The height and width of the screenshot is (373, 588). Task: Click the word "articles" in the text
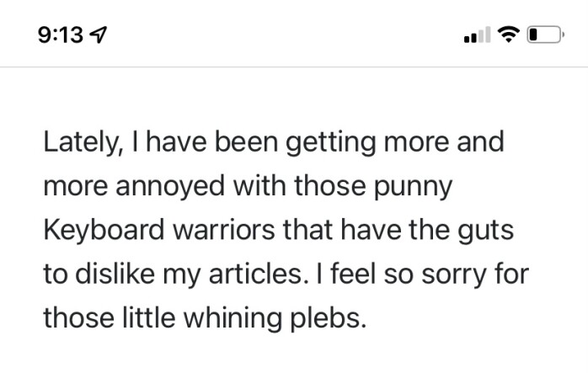tap(256, 274)
